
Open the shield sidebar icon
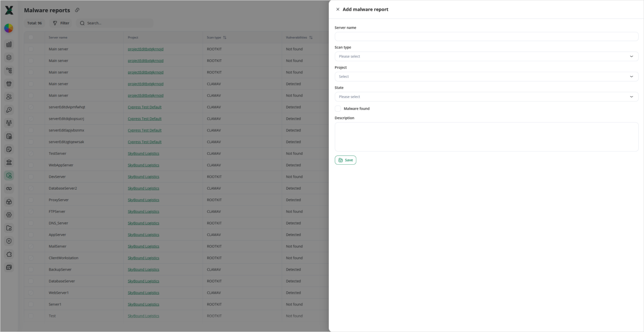pyautogui.click(x=9, y=241)
